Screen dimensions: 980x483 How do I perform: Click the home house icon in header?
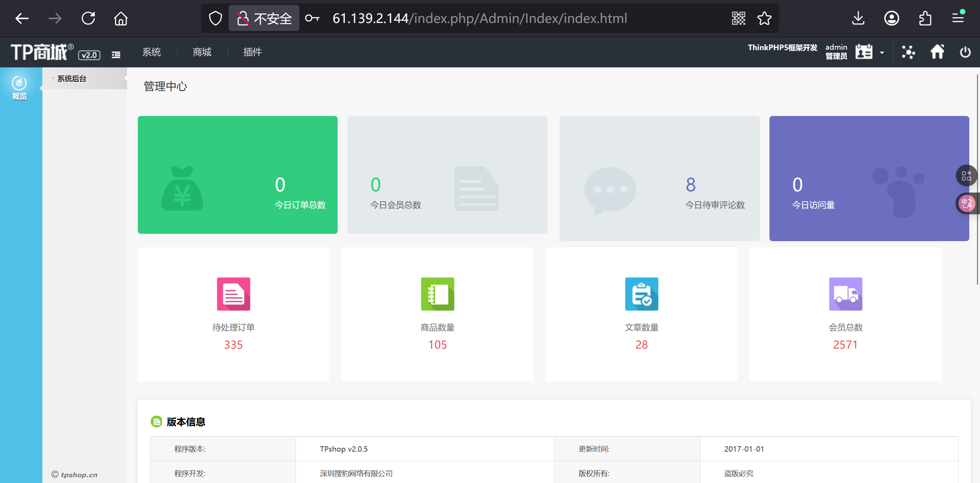click(937, 52)
